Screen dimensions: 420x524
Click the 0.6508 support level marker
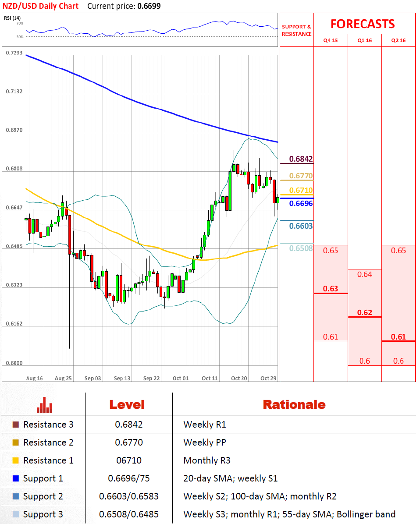(301, 248)
